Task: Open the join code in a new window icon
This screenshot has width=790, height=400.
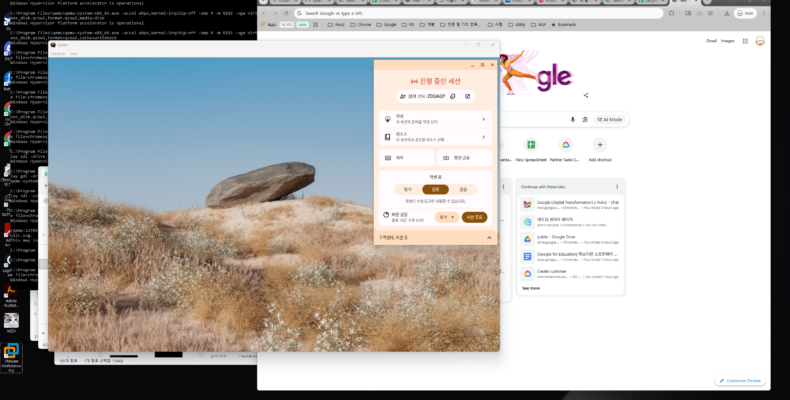Action: pos(467,96)
